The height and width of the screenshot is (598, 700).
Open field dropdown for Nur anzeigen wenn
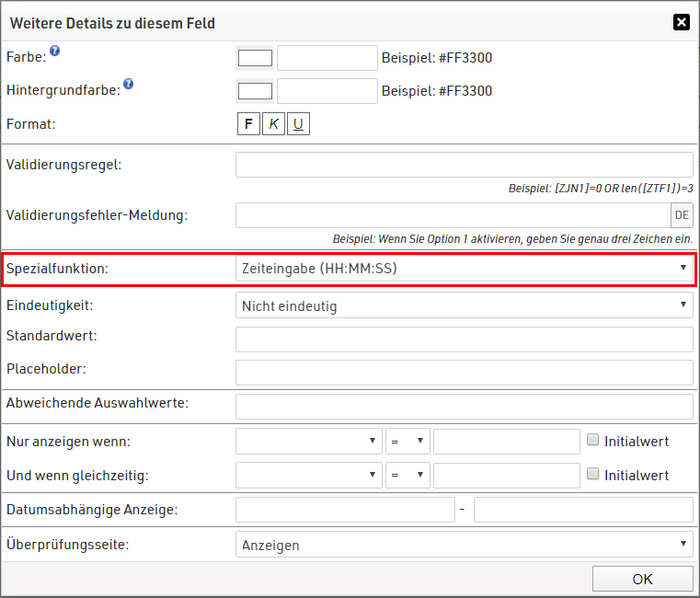tap(309, 441)
